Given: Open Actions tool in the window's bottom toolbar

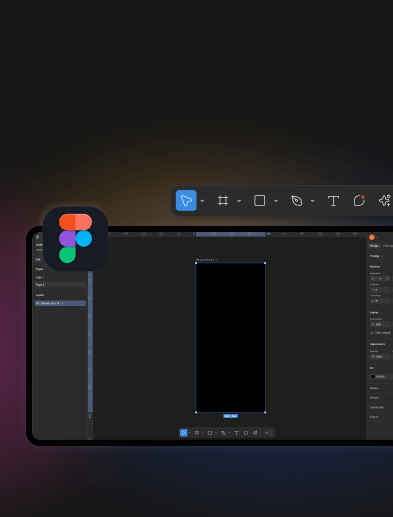Looking at the screenshot, I should (x=255, y=433).
